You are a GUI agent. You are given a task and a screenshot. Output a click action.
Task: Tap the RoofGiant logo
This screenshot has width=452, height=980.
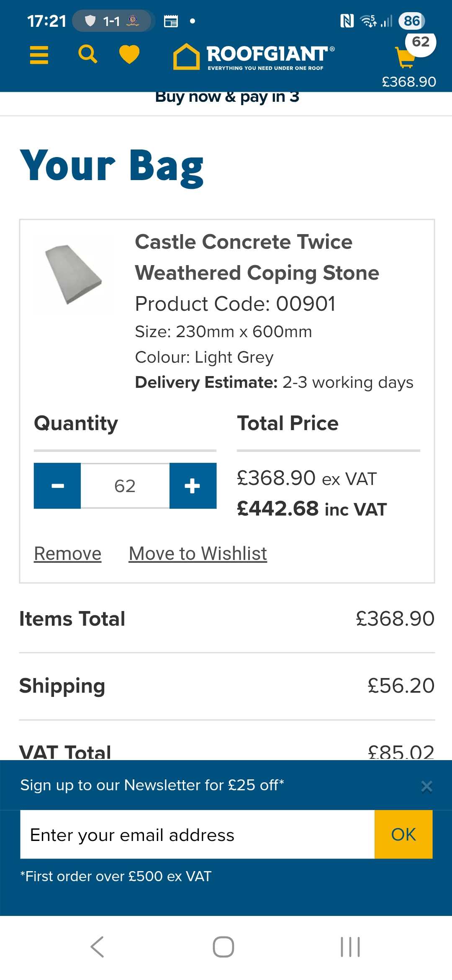254,56
